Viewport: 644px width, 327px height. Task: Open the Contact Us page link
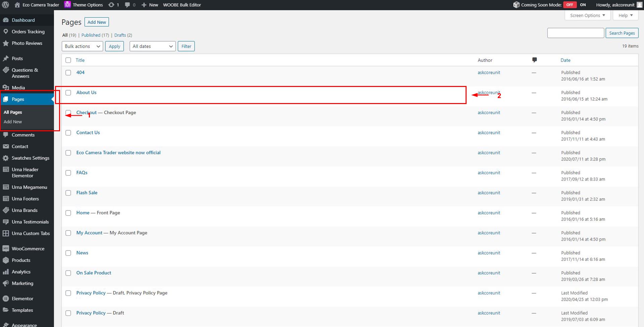[88, 133]
